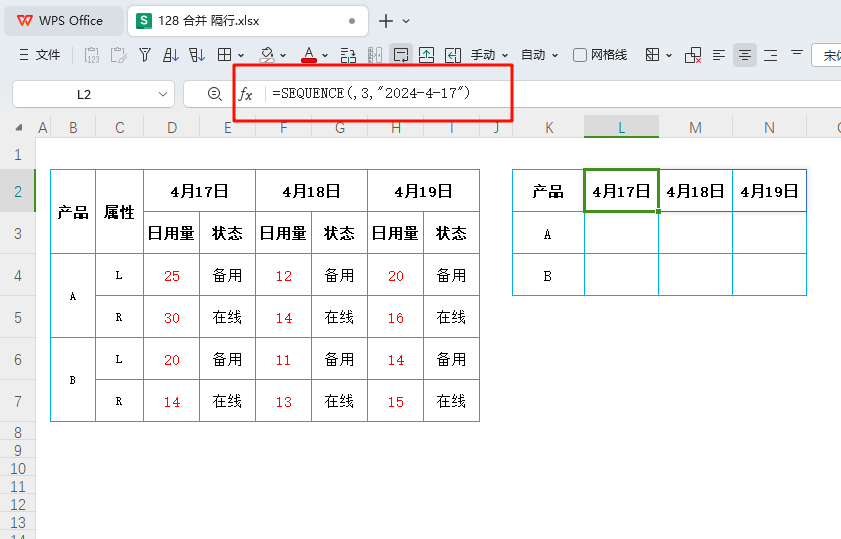
Task: Click the unsaved dot on document tab
Action: click(352, 21)
